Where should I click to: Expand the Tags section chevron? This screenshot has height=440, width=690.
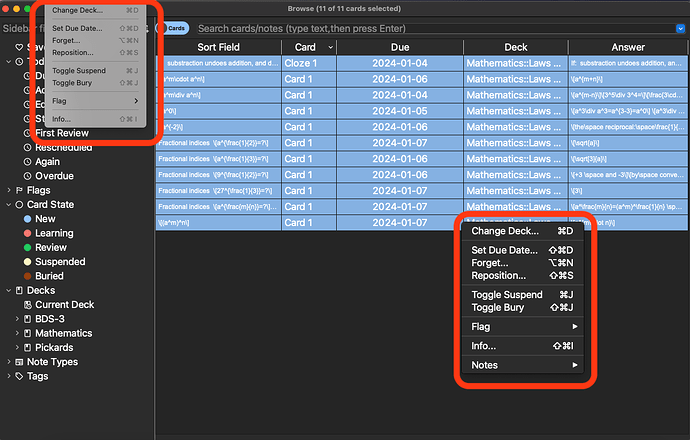(x=8, y=376)
